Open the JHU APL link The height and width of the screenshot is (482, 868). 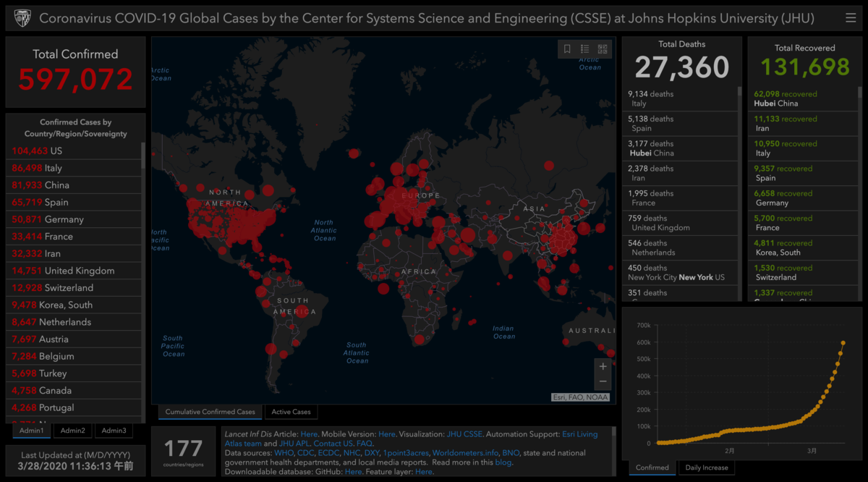point(294,444)
